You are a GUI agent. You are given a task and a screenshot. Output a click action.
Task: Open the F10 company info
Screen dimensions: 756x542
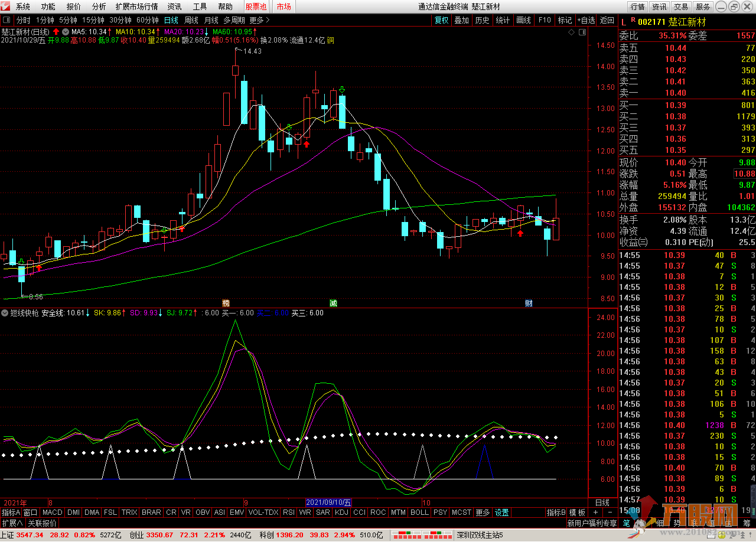coord(544,20)
